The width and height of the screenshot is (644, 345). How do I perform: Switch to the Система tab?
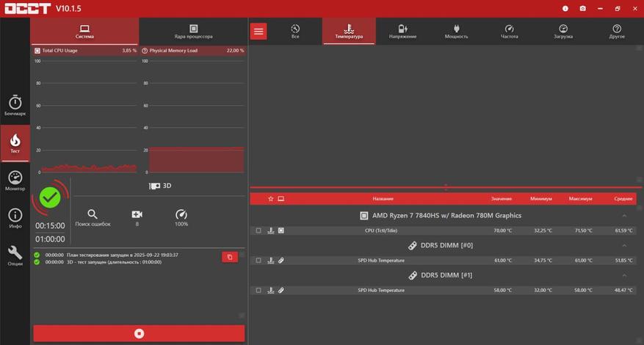pyautogui.click(x=84, y=32)
